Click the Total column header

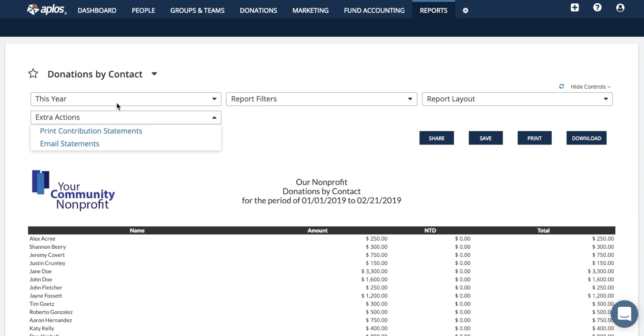click(x=543, y=230)
